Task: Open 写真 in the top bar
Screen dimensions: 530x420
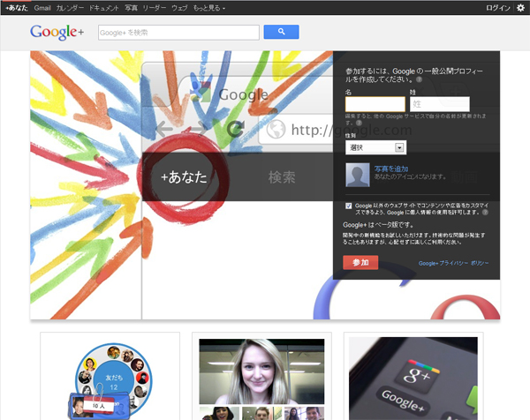Action: tap(131, 8)
